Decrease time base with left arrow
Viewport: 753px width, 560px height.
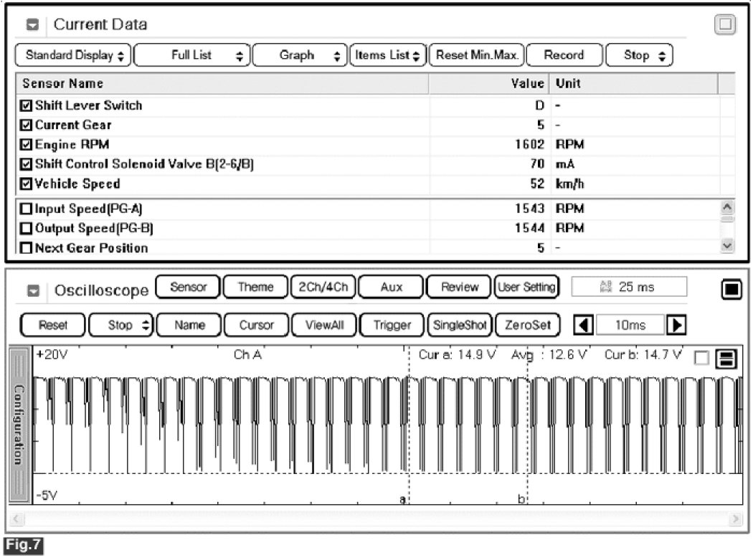[584, 325]
